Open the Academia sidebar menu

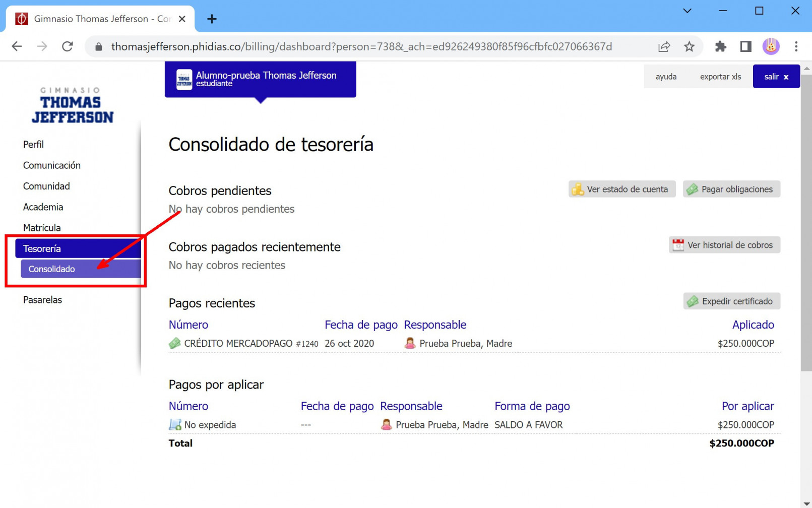(43, 207)
